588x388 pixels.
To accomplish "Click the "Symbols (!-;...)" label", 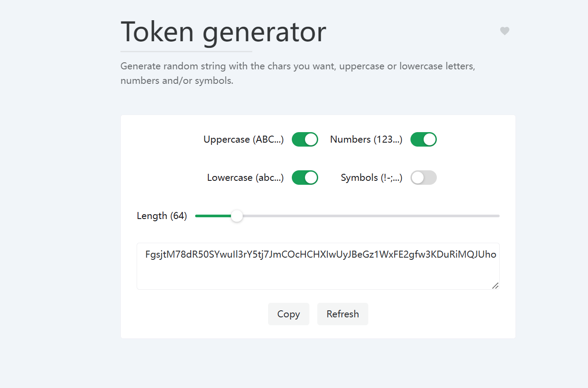I will click(x=371, y=178).
